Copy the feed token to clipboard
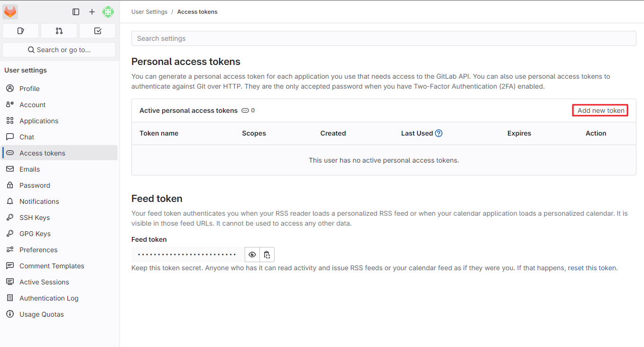Viewport: 644px width, 347px height. pos(267,255)
